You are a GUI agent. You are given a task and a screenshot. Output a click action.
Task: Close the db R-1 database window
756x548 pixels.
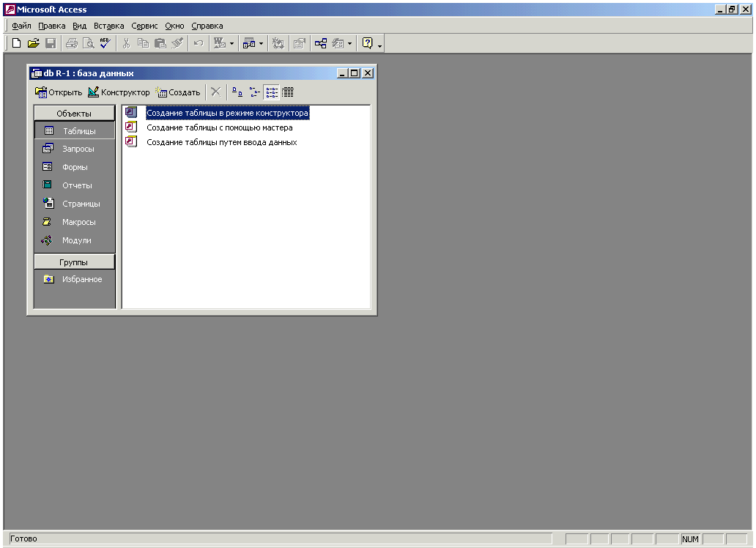click(x=368, y=73)
